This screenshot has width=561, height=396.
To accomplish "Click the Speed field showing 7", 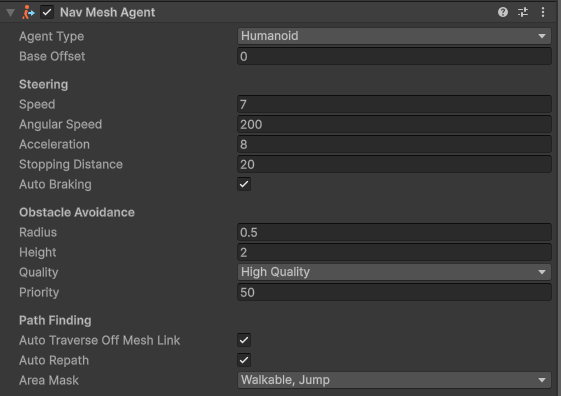I will click(x=394, y=104).
